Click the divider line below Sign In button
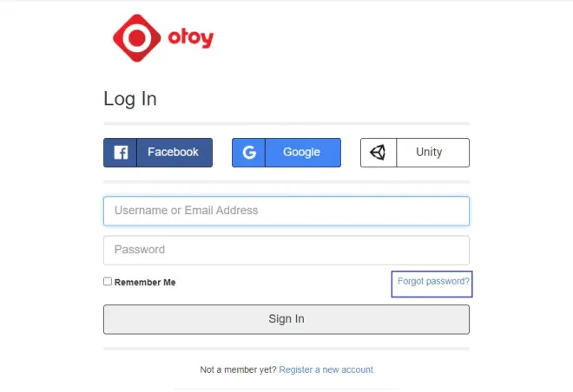 point(286,349)
